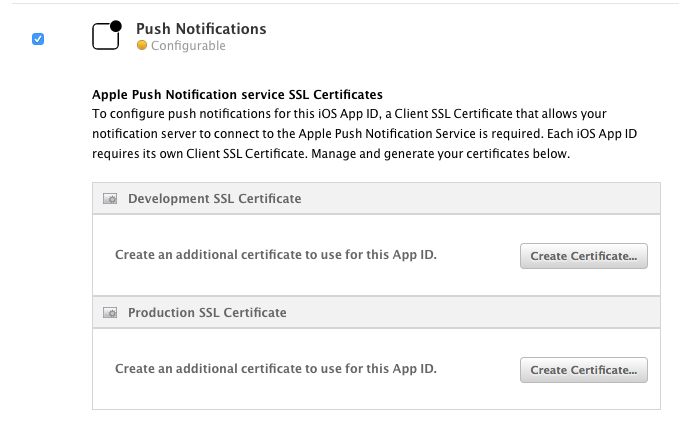The image size is (682, 424).
Task: Click the Production section's additional certificate text
Action: point(276,368)
